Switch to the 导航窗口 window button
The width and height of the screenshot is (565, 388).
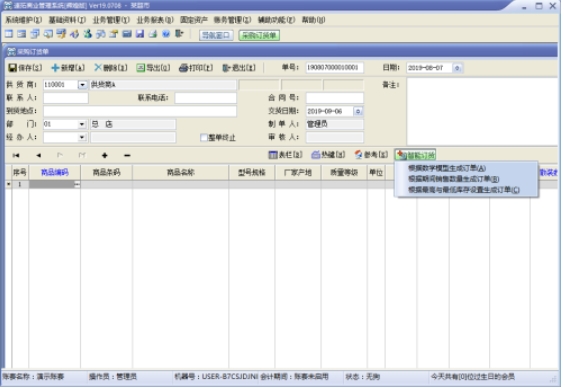216,35
